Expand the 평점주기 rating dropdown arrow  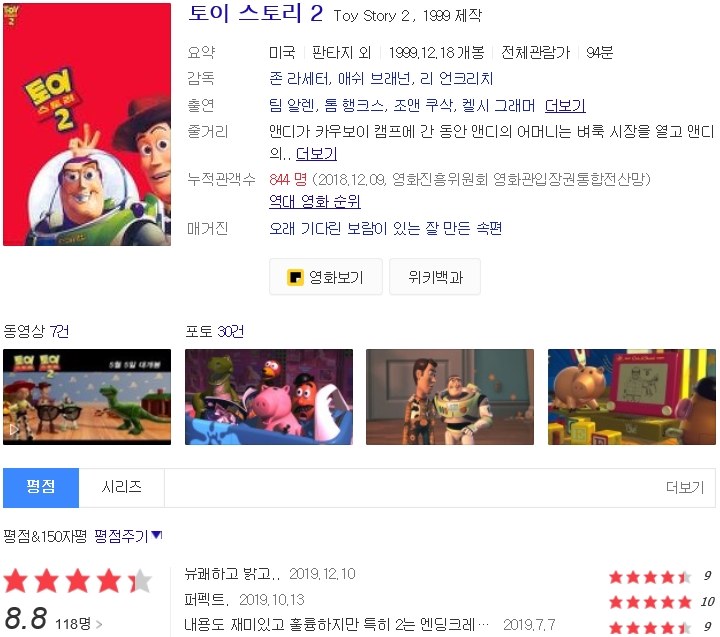[x=157, y=535]
